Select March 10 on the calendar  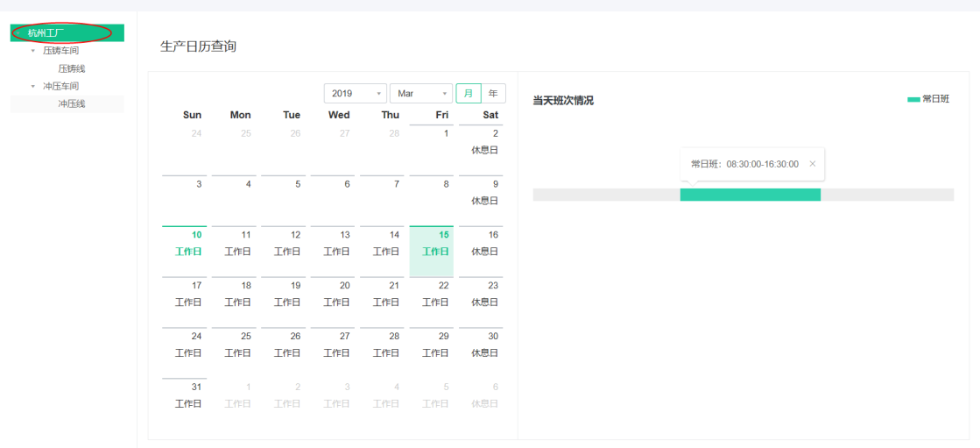click(x=185, y=252)
